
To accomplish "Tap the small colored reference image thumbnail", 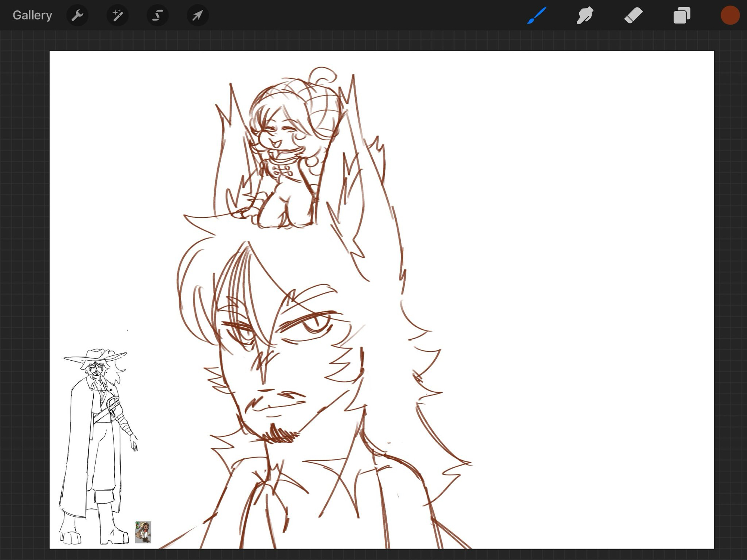I will click(x=143, y=532).
